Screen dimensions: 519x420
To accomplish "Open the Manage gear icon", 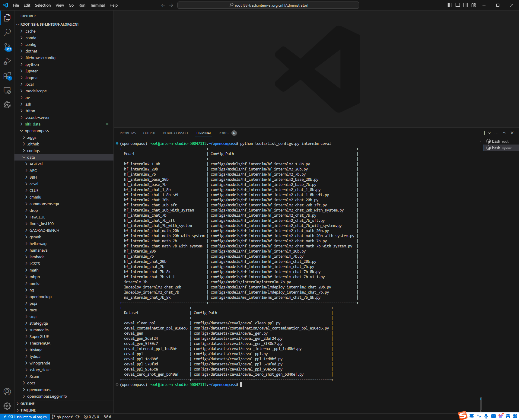I will tap(7, 406).
